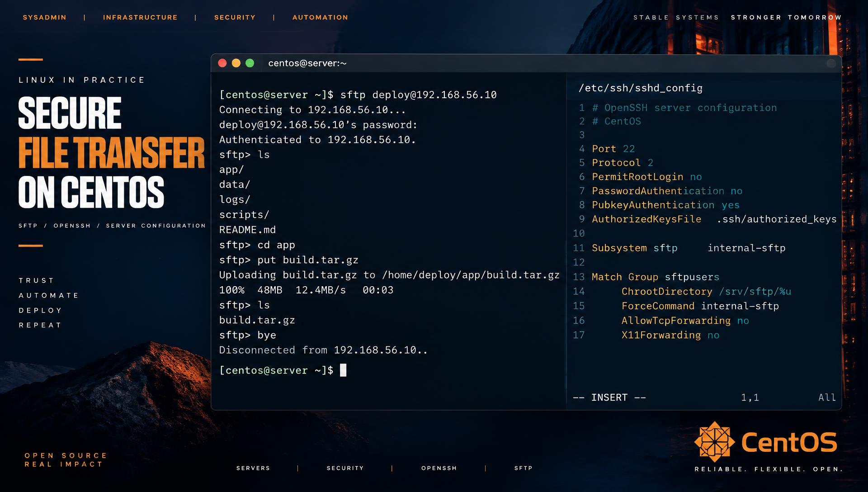The image size is (868, 492).
Task: Click the 'SFTP / OPENSSH / SERVER CONFIGURATION' subtitle
Action: coord(112,226)
